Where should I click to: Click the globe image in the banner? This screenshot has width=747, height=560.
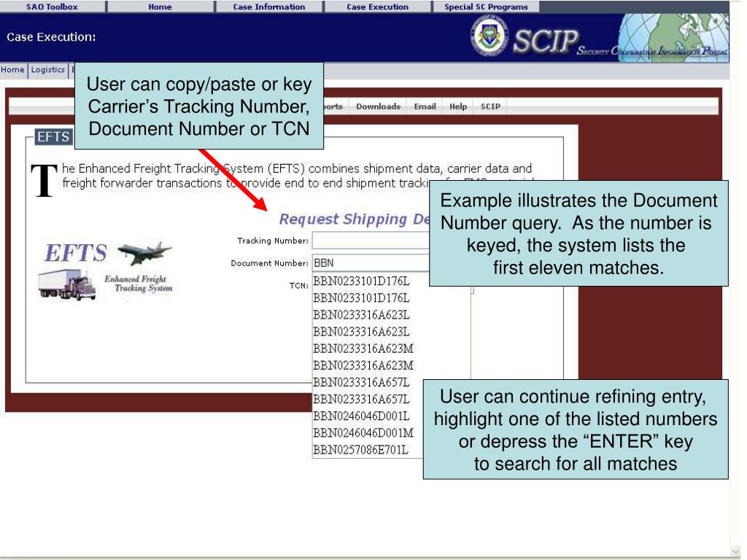click(673, 38)
